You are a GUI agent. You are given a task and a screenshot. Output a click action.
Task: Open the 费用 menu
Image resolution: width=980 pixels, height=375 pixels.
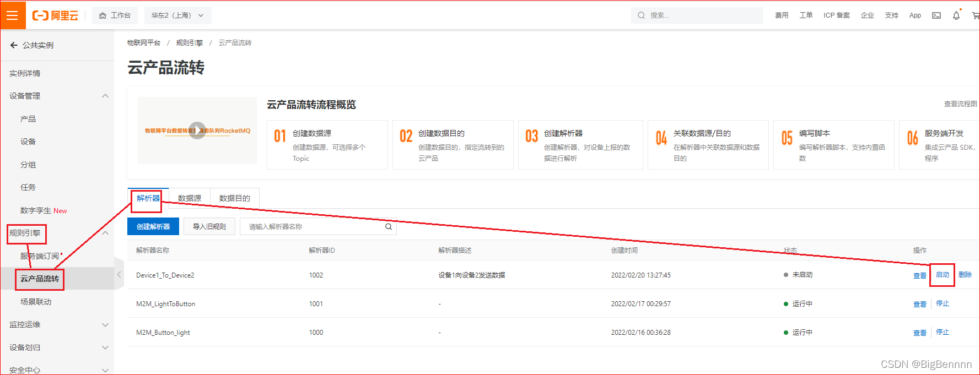pos(782,15)
